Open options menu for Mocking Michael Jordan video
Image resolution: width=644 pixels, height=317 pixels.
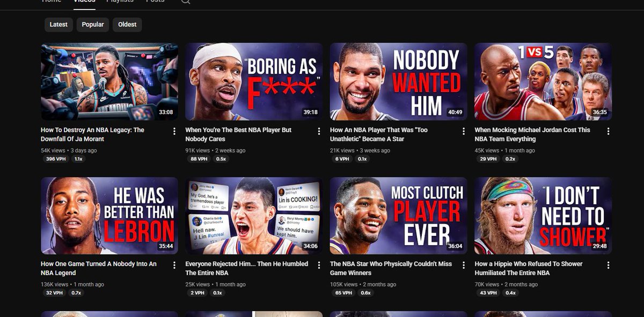coord(608,131)
